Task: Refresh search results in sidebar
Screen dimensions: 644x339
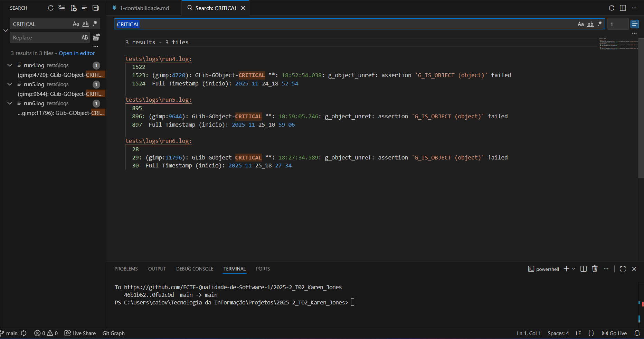Action: [x=51, y=8]
